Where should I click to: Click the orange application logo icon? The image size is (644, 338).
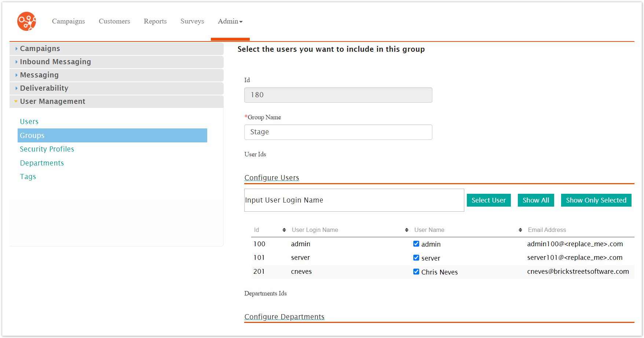coord(26,21)
